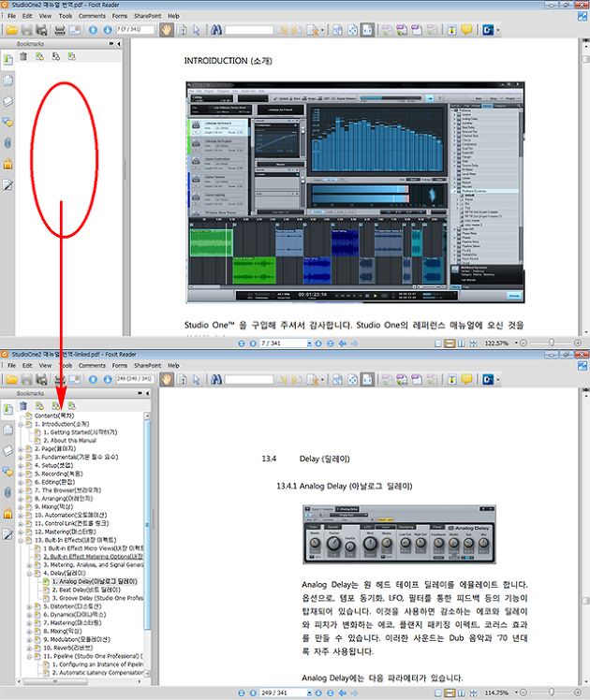Screen dimensions: 590x700
Task: Open the SharePoint menu in the top window
Action: coord(147,16)
